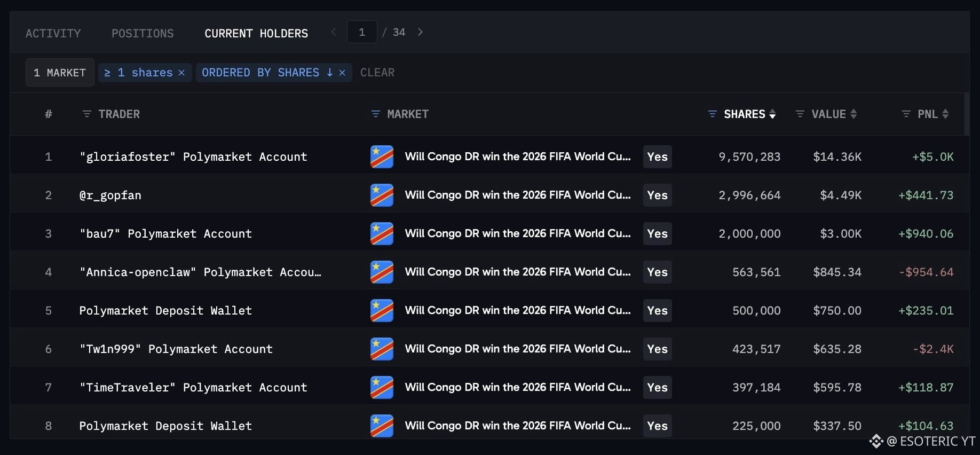Toggle VALUE column sort arrows

coord(853,114)
